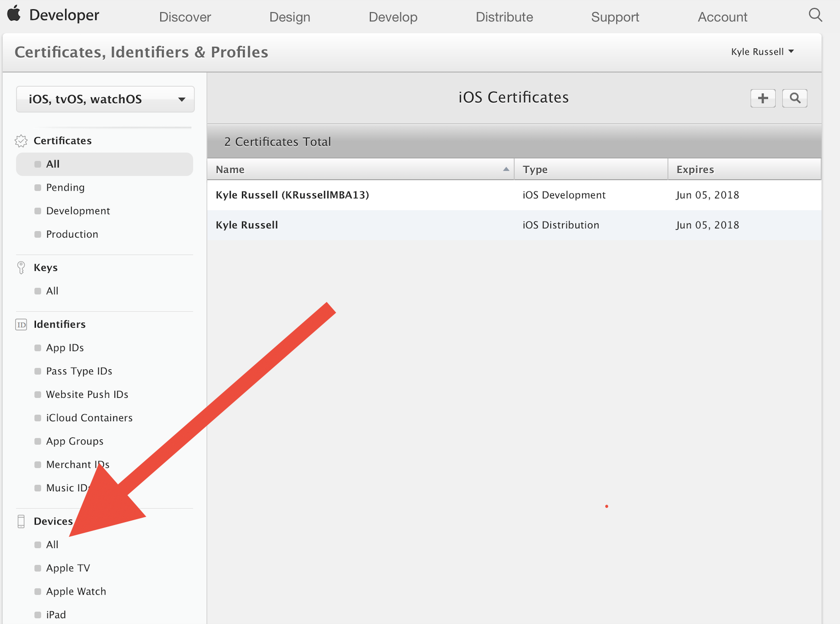Image resolution: width=840 pixels, height=624 pixels.
Task: Select All under Keys
Action: [x=52, y=291]
